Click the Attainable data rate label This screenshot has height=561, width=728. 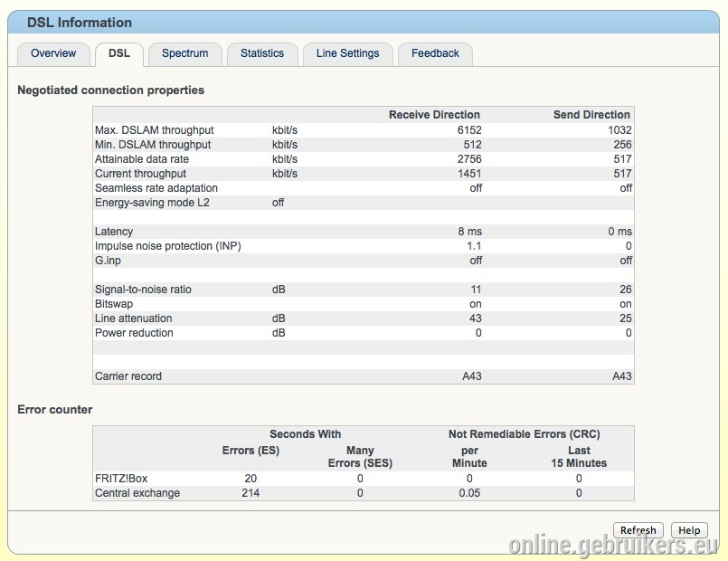pyautogui.click(x=142, y=159)
